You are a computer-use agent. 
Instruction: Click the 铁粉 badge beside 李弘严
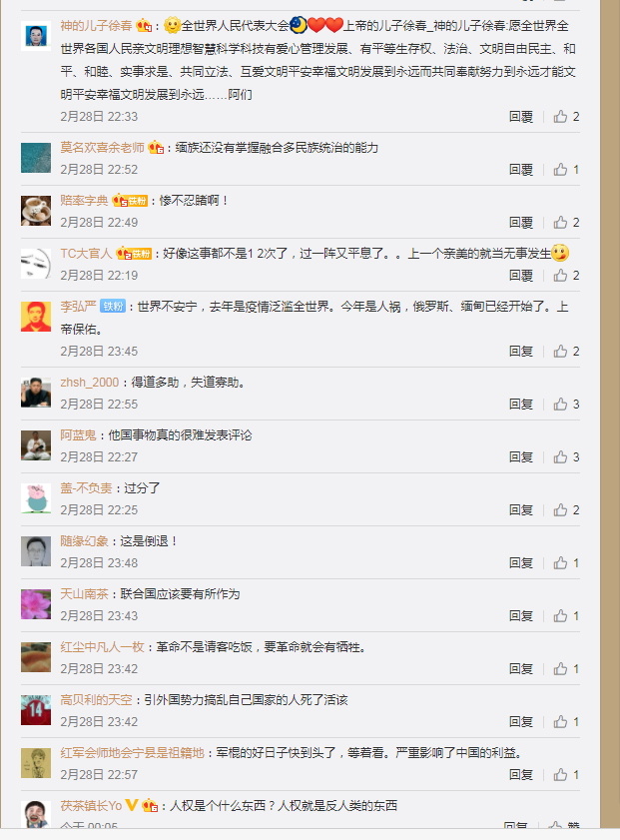coord(113,306)
